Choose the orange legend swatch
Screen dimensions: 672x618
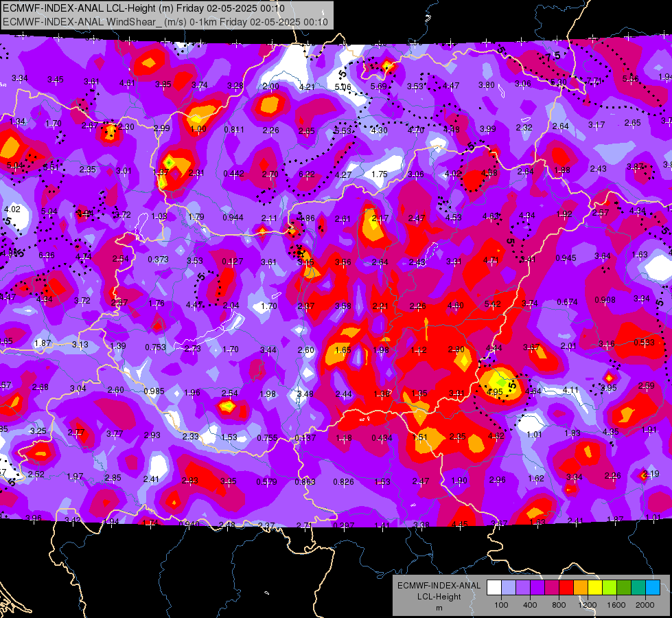[x=581, y=587]
